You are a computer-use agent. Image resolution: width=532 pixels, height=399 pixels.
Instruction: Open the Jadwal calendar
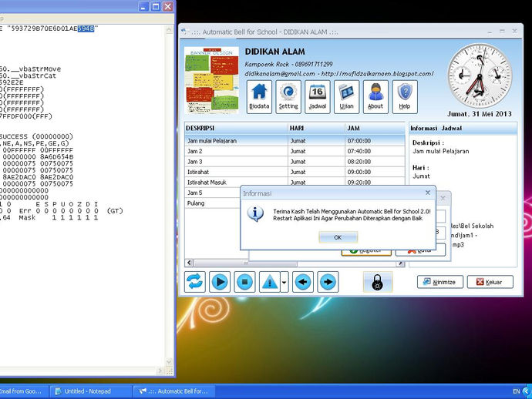(318, 96)
